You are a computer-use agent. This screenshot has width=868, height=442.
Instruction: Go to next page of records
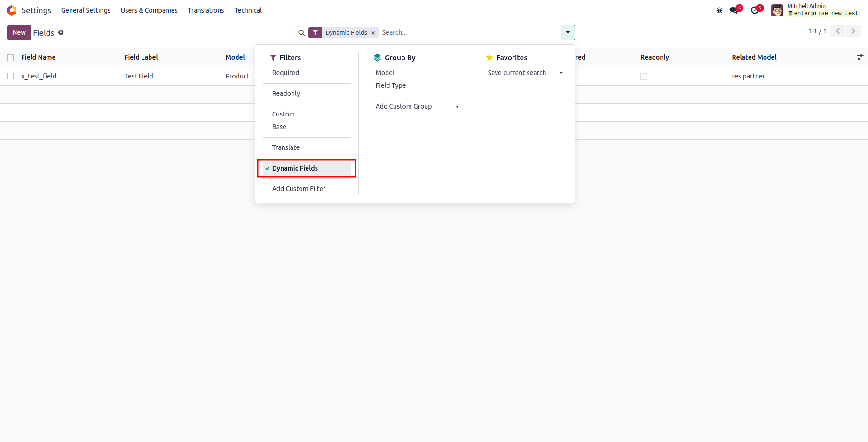pos(853,31)
